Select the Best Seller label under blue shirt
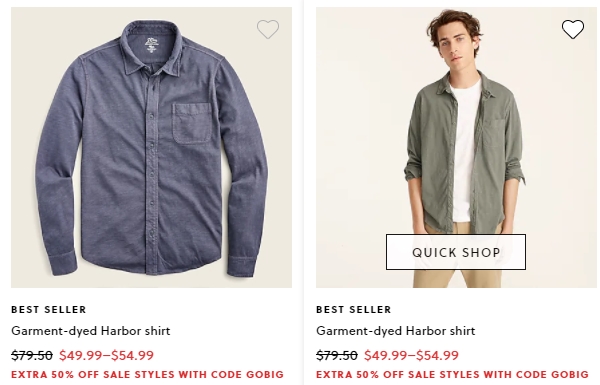600x385 pixels. tap(49, 309)
